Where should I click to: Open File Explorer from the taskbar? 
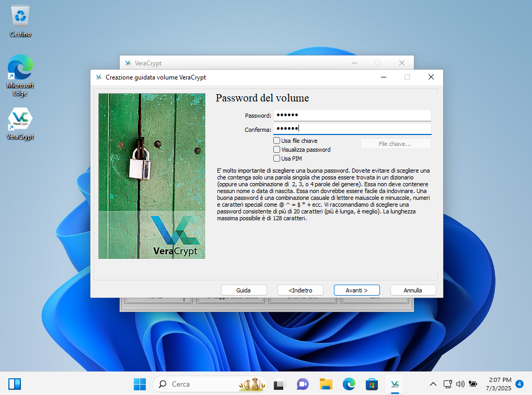(326, 384)
